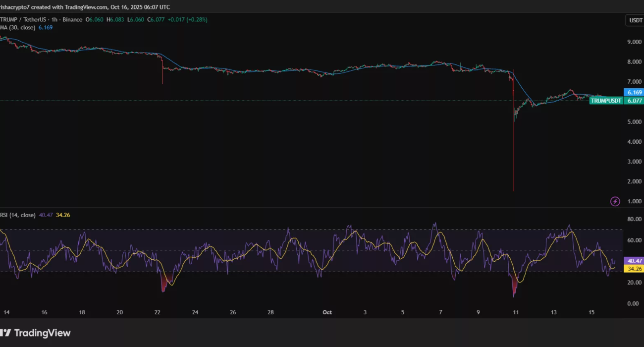Click the green 6.077 last price label
The image size is (644, 347).
coord(634,101)
